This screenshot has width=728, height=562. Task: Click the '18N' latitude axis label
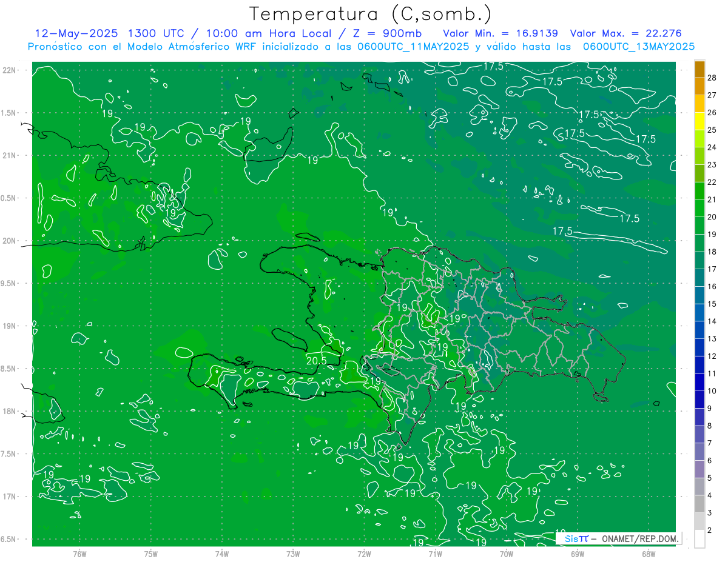(9, 411)
